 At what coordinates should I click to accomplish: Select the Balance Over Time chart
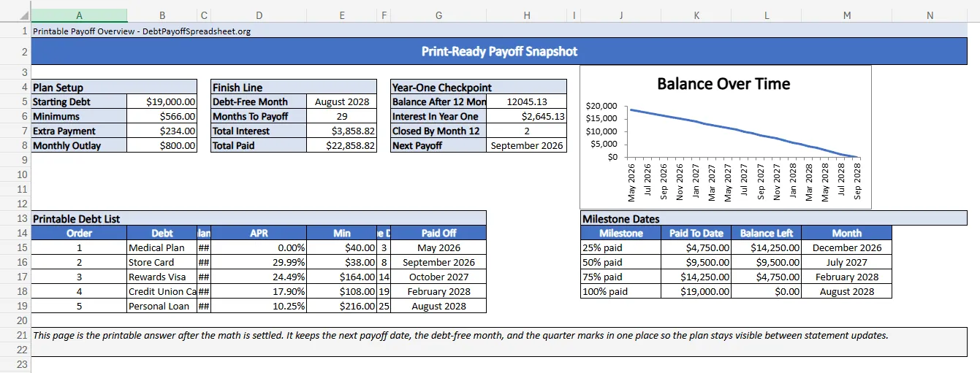pos(725,137)
